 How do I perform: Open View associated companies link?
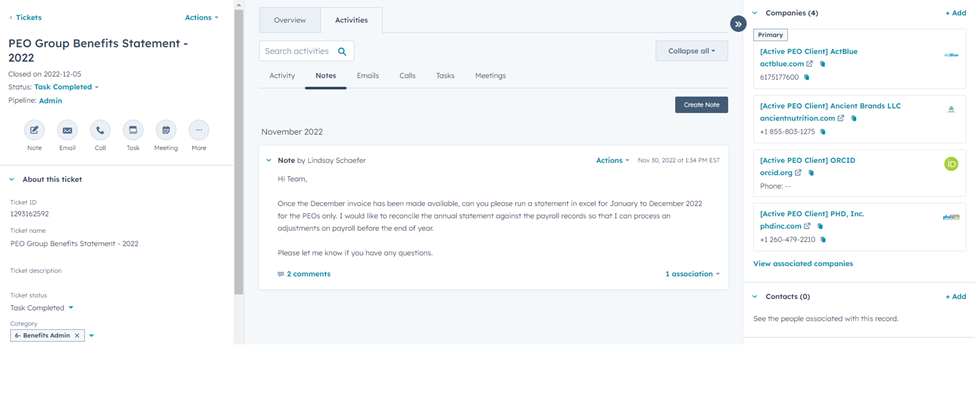[x=802, y=264]
